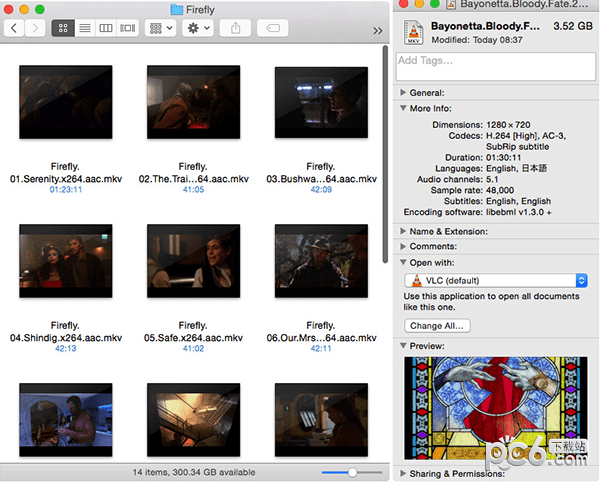Select the 04.Shindig video thumbnail
The width and height of the screenshot is (600, 483).
[x=66, y=261]
